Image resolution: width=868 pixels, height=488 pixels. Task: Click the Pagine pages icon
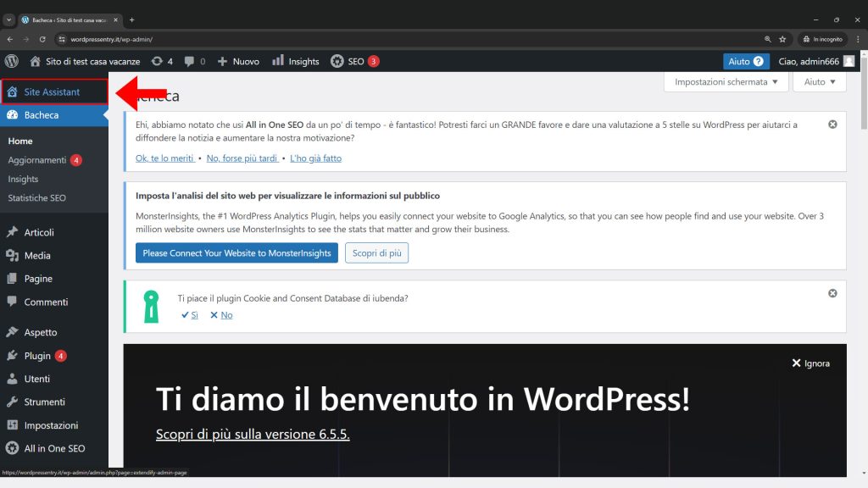click(12, 278)
